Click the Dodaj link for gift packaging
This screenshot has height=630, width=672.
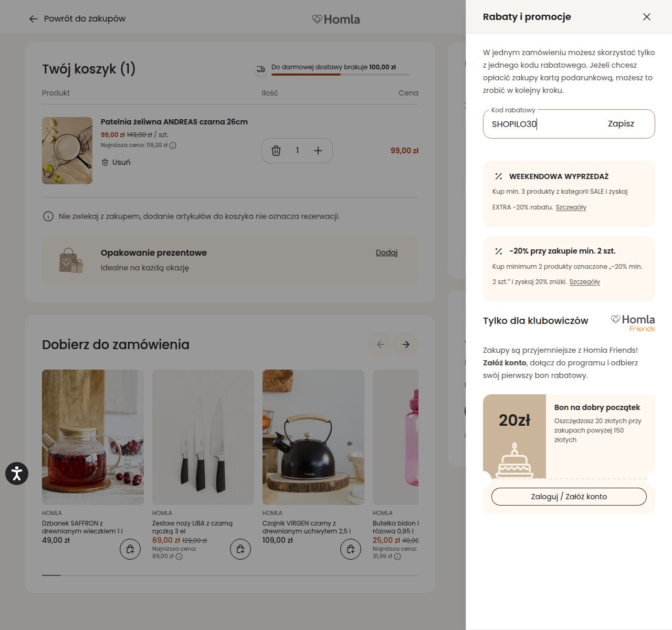point(386,253)
